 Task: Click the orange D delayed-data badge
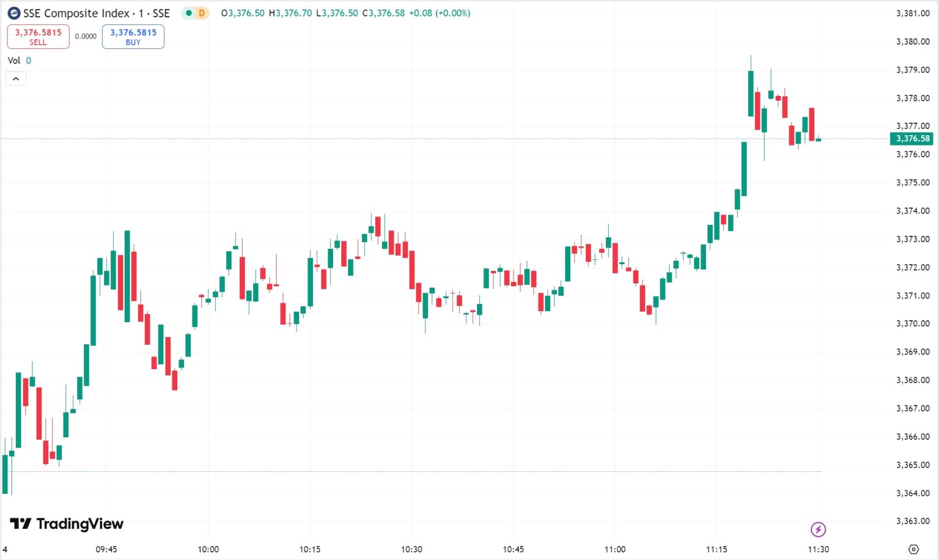(x=202, y=13)
